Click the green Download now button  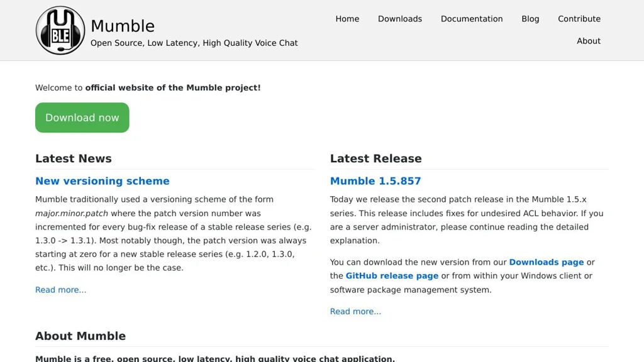82,118
